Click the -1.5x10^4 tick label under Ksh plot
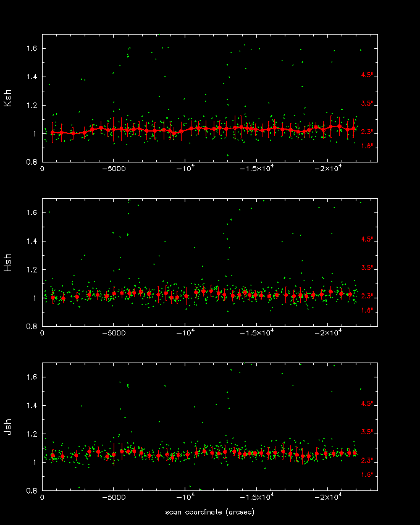The height and width of the screenshot is (525, 420). pyautogui.click(x=258, y=169)
